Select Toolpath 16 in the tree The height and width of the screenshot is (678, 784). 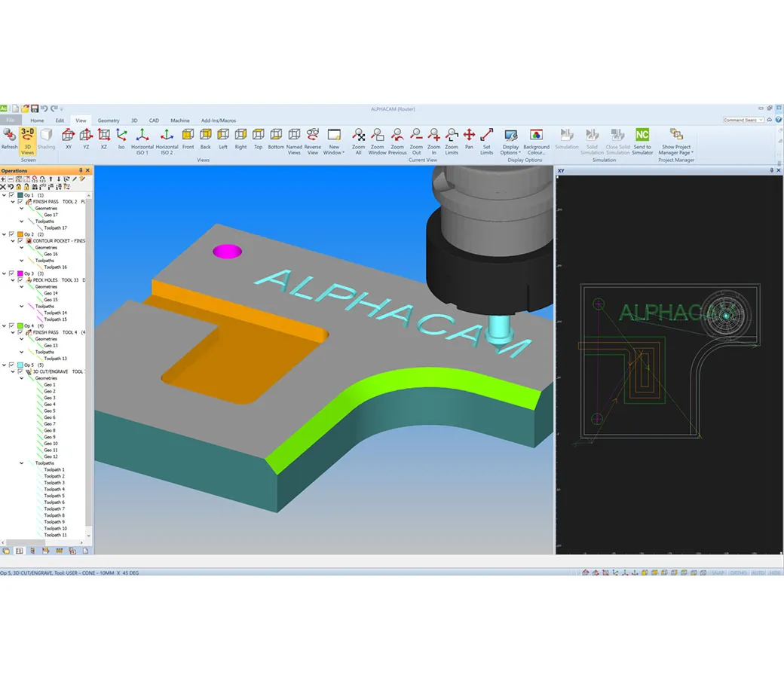(55, 267)
